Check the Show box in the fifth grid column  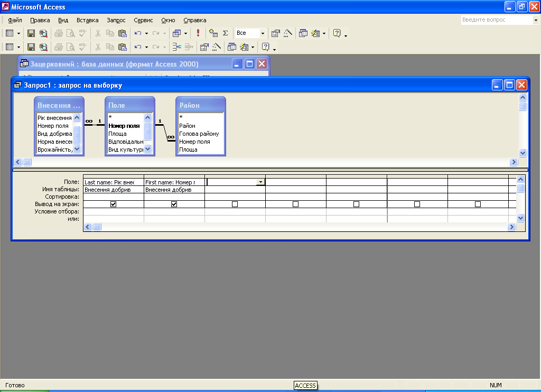coord(356,204)
